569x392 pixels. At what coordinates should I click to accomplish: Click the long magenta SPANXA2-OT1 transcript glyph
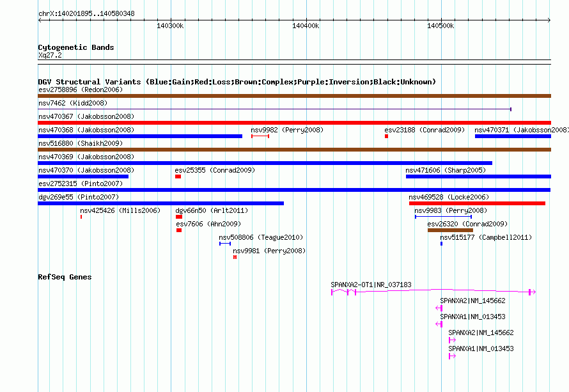(x=433, y=292)
